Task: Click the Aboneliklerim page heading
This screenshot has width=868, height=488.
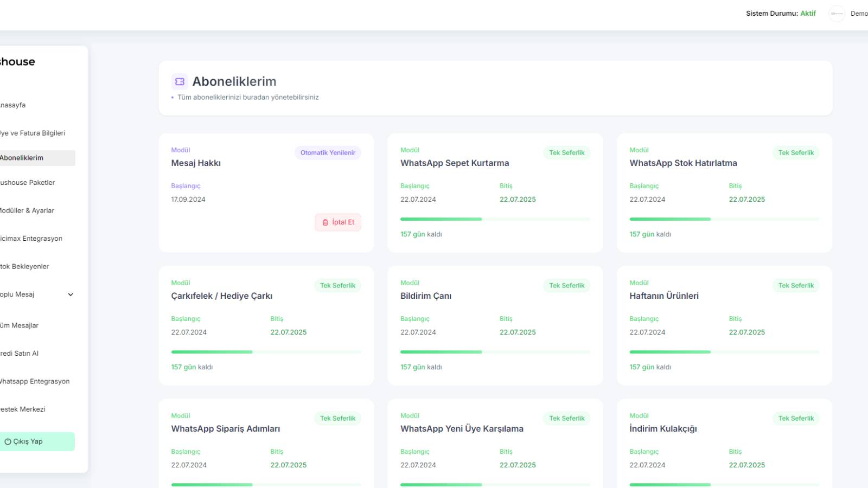Action: 234,81
